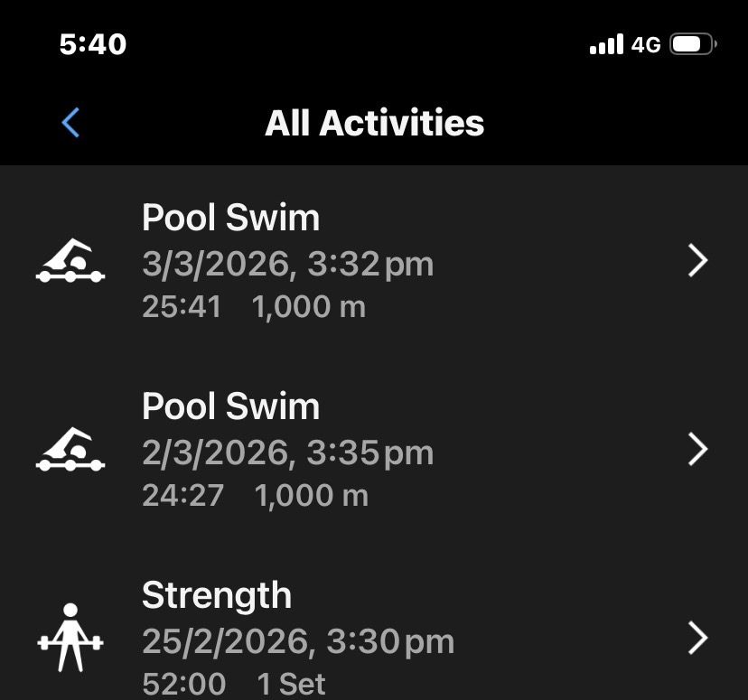This screenshot has height=700, width=748.
Task: Tap the All Activities header title
Action: [374, 123]
